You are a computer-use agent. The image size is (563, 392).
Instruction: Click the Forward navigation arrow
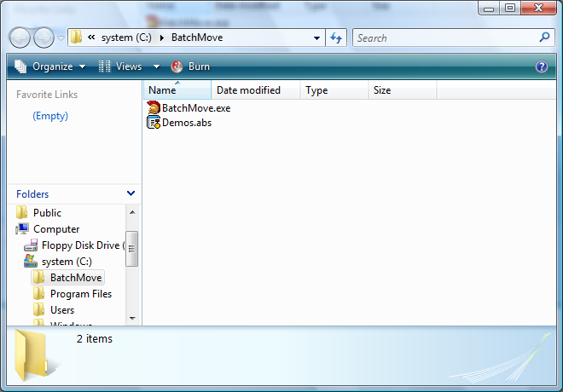[x=44, y=37]
